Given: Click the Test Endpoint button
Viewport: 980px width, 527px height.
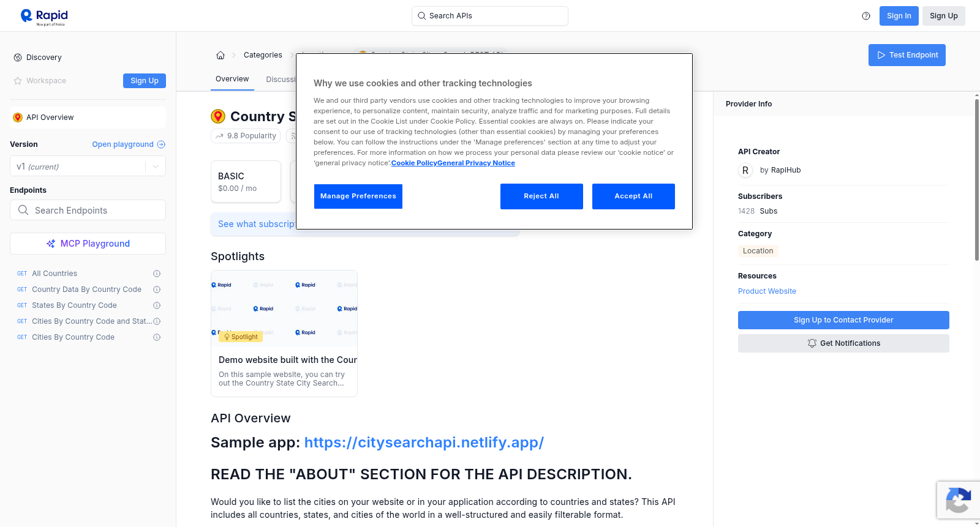Looking at the screenshot, I should click(907, 55).
